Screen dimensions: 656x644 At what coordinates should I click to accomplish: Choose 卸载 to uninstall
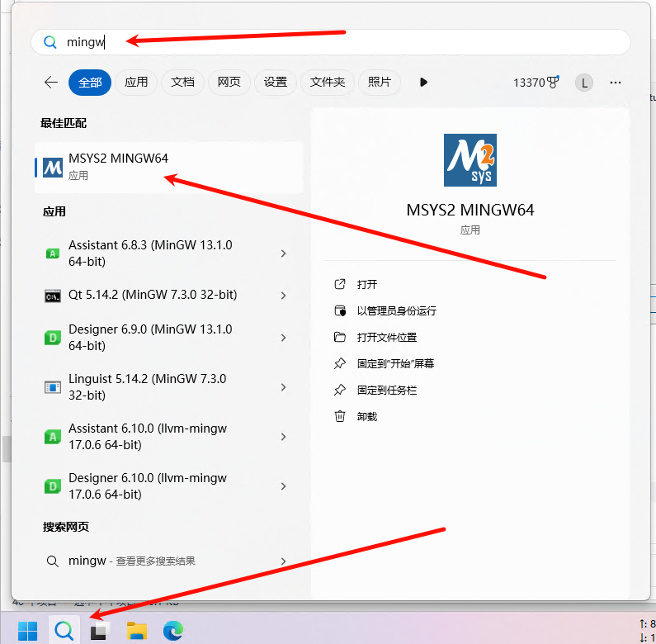(367, 417)
